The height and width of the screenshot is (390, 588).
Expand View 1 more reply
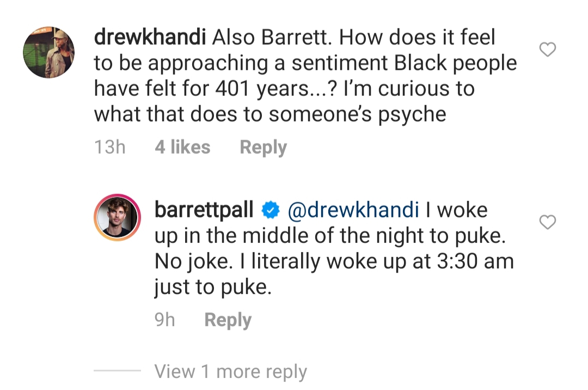pos(231,371)
